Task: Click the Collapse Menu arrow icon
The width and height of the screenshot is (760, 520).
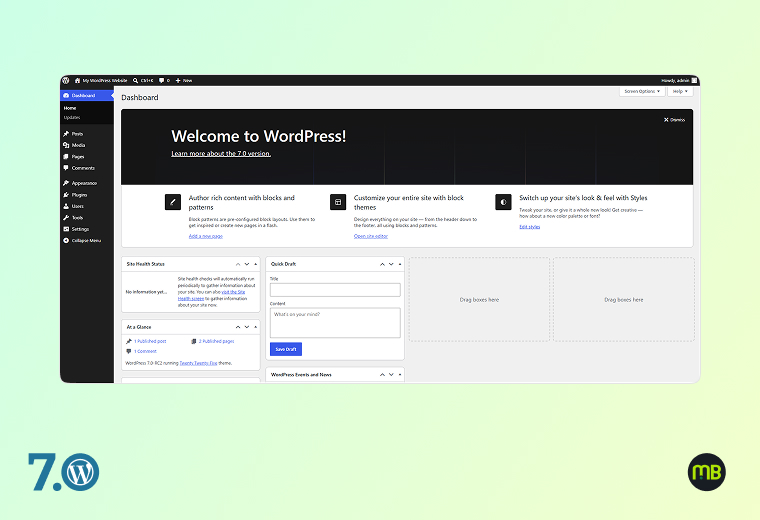Action: tap(66, 240)
